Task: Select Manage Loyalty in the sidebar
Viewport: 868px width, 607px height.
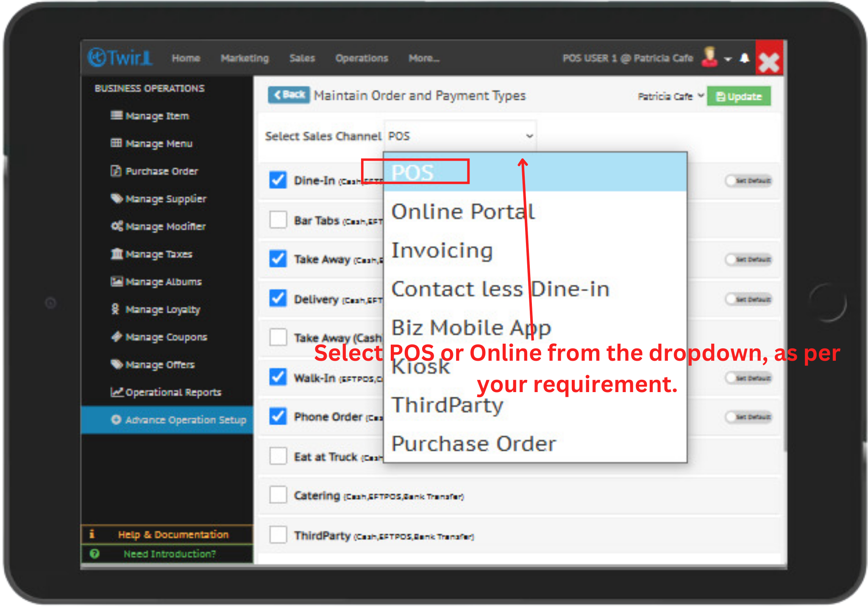Action: (x=162, y=309)
